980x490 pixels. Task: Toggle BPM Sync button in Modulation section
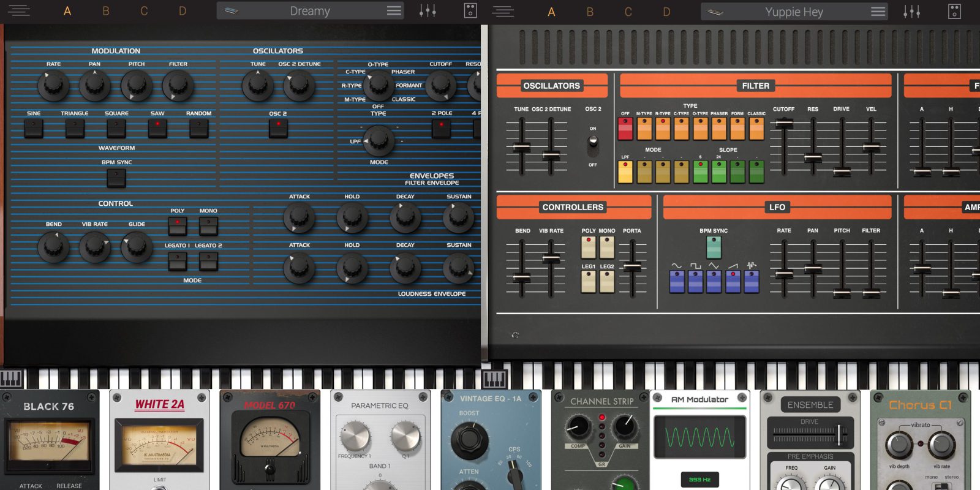pyautogui.click(x=116, y=178)
